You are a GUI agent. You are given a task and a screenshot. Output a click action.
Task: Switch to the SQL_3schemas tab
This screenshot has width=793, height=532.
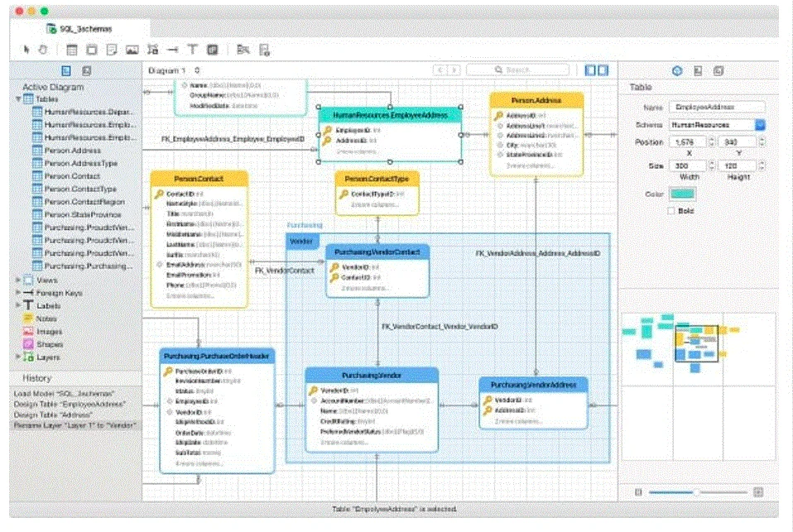tap(79, 29)
